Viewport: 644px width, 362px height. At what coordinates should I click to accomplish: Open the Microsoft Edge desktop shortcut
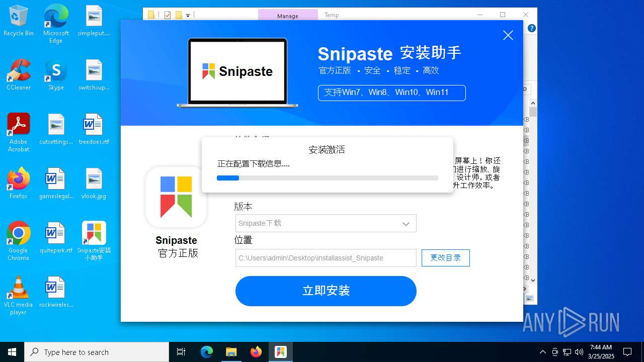click(x=56, y=24)
